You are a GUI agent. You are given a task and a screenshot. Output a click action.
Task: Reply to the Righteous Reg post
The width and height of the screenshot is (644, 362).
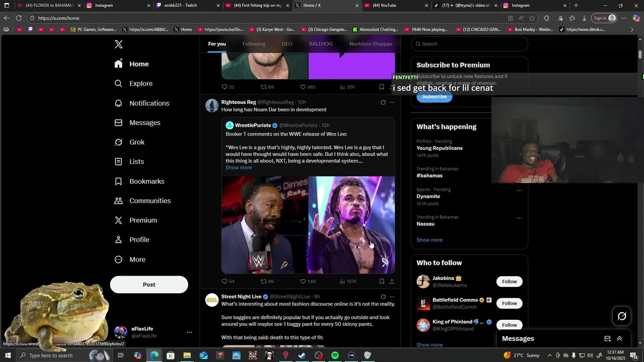click(x=228, y=282)
